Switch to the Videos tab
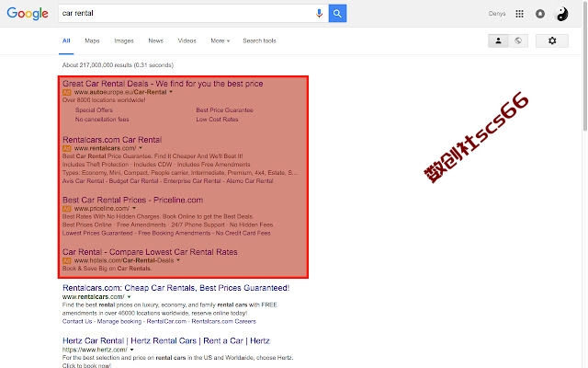Screen dimensions: 588x368 pyautogui.click(x=187, y=40)
